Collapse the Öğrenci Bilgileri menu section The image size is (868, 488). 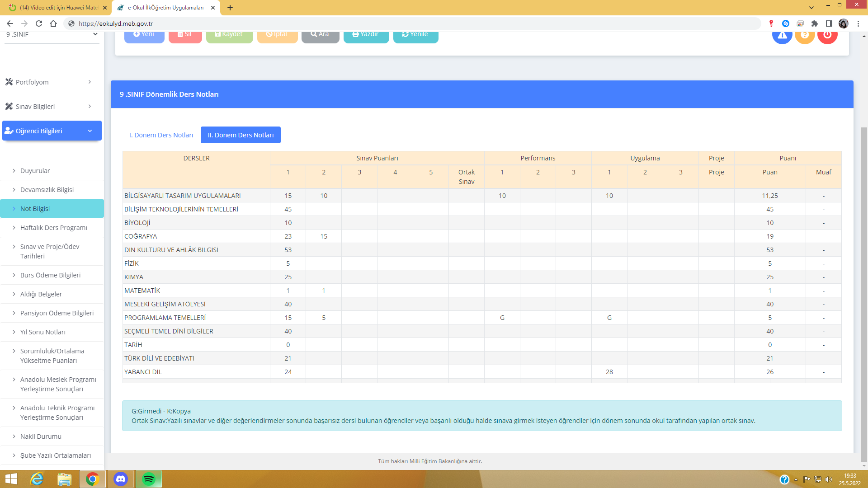(x=52, y=131)
